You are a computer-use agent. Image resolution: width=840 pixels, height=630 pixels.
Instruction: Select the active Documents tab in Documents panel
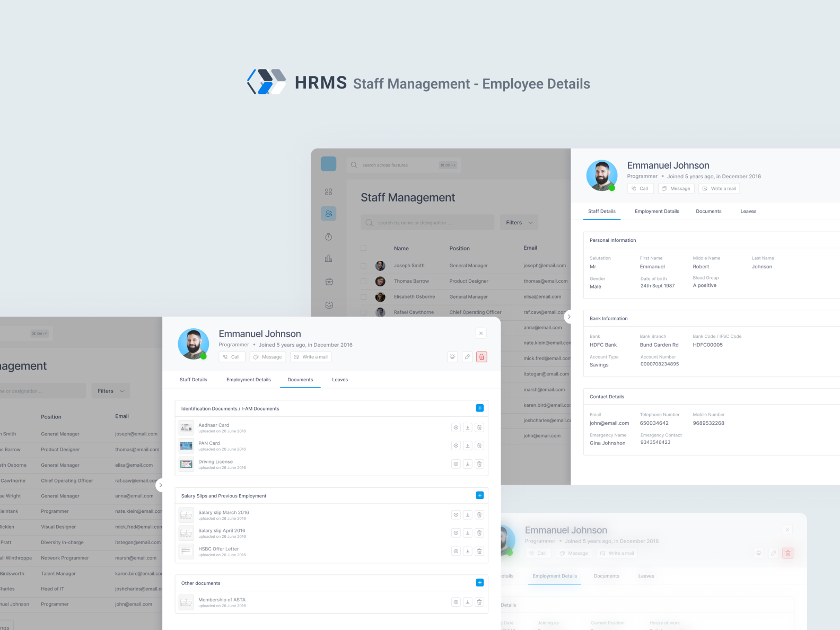click(x=300, y=380)
